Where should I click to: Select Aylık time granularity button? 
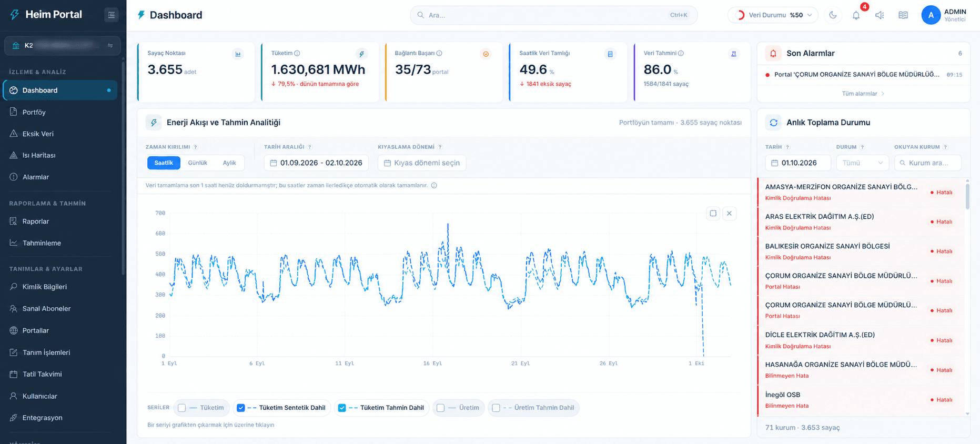click(229, 163)
